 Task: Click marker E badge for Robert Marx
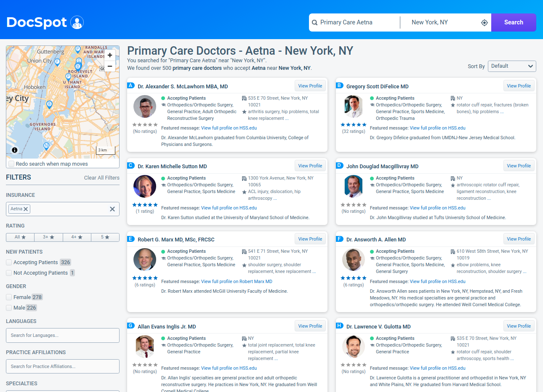(x=130, y=238)
